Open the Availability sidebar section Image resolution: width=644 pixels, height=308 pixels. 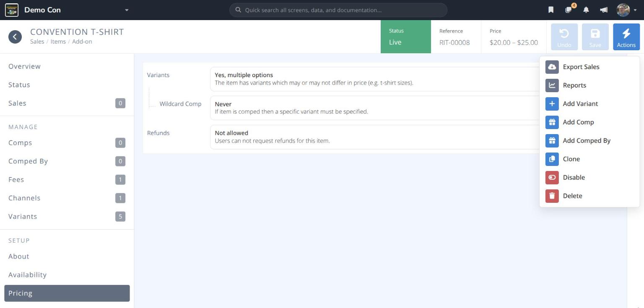click(x=67, y=275)
